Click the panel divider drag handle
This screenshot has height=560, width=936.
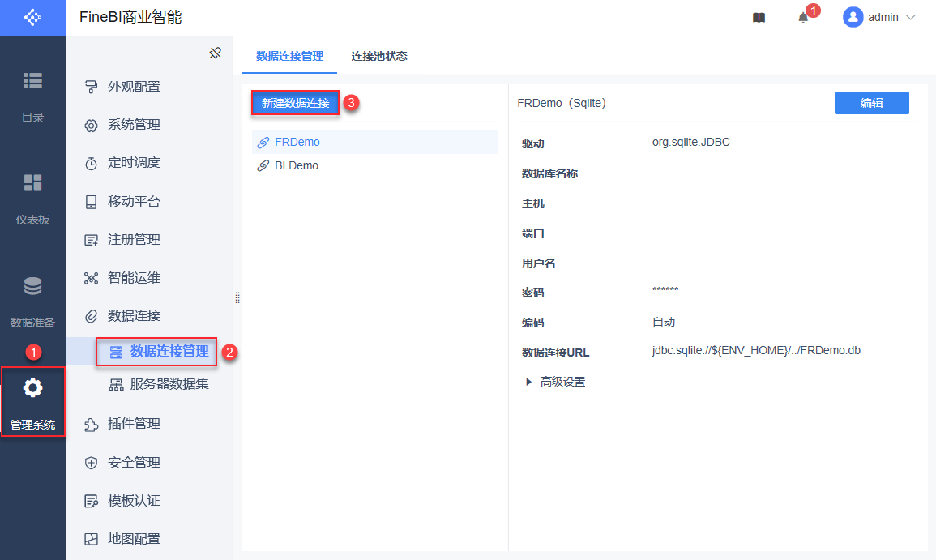pos(237,297)
